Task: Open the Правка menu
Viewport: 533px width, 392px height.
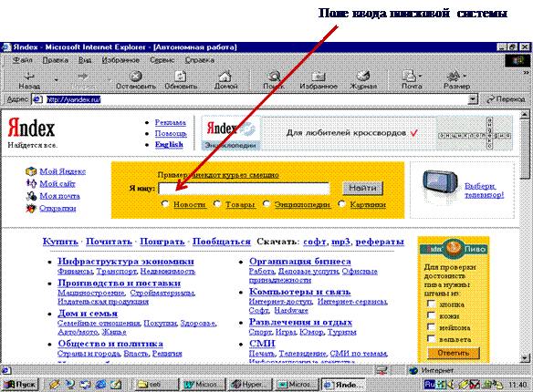Action: 55,60
